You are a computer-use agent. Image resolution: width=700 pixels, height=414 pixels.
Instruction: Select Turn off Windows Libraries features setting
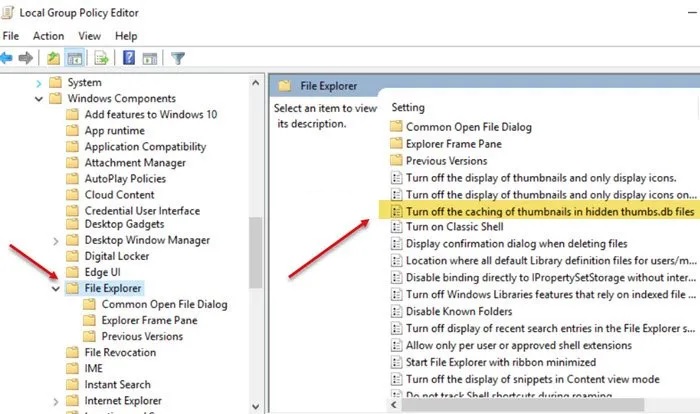click(550, 294)
